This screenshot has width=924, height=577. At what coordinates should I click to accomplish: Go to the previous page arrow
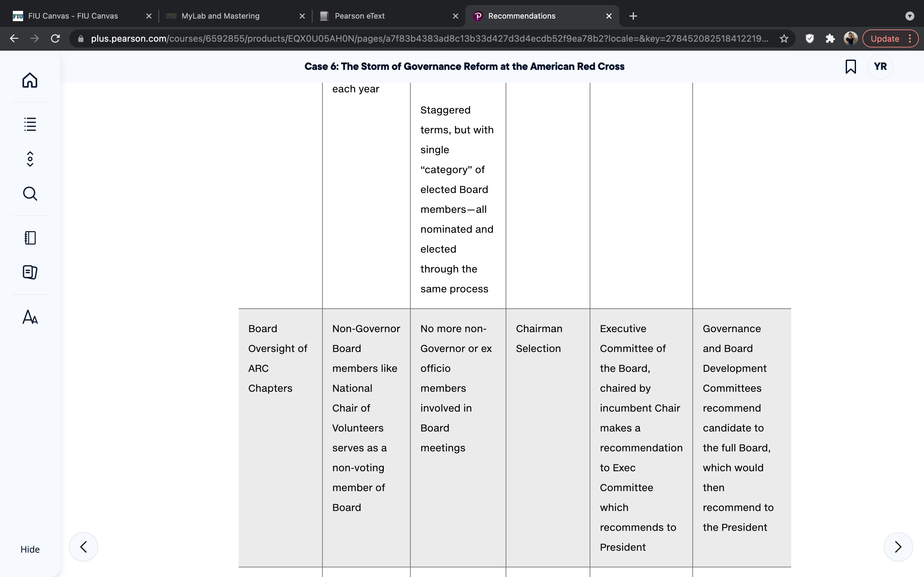click(x=83, y=547)
